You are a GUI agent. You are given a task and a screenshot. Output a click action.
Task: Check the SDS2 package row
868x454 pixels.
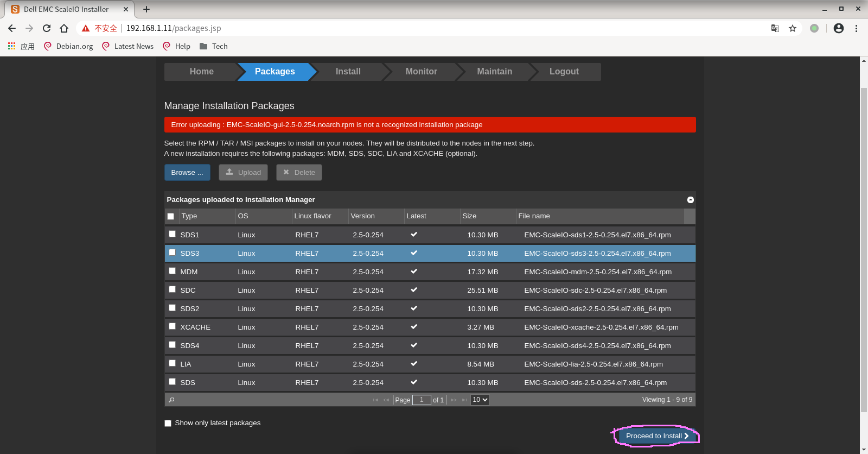[172, 308]
